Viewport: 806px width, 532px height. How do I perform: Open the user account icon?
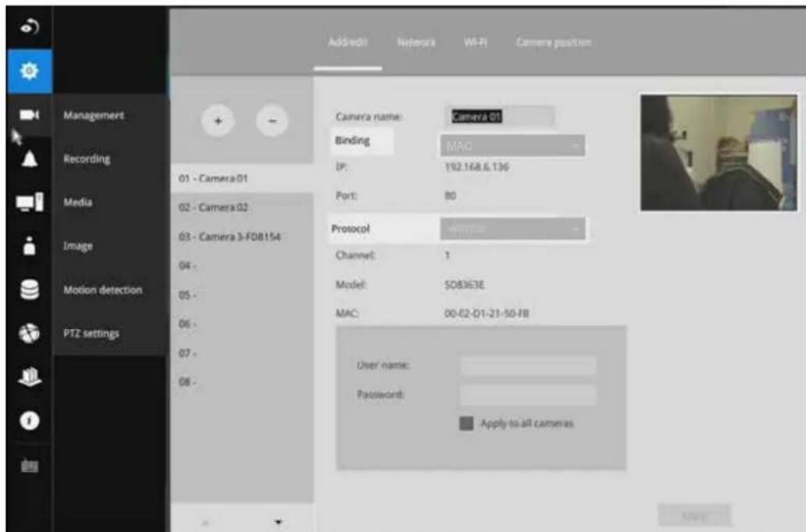pos(30,246)
